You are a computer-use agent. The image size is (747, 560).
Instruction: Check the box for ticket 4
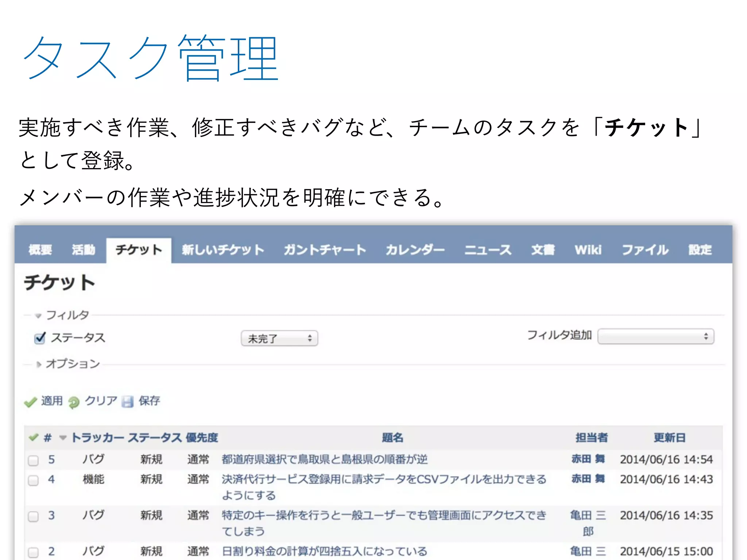click(34, 481)
